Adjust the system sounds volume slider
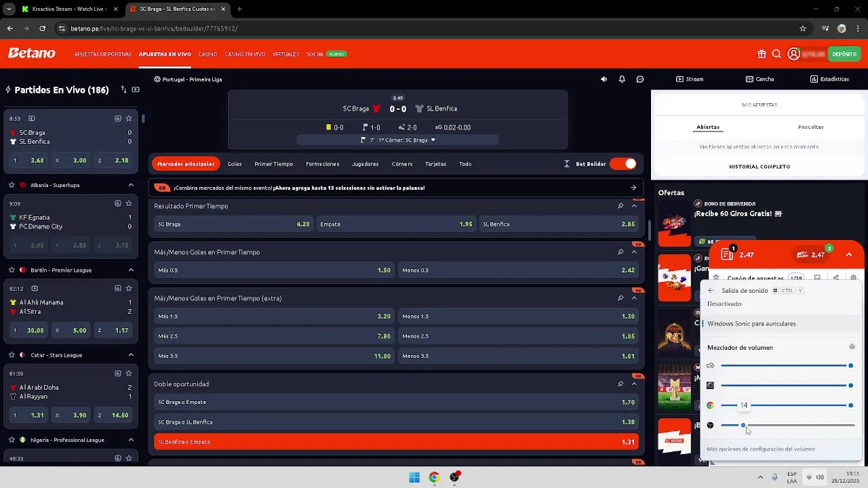The width and height of the screenshot is (868, 488). [786, 365]
